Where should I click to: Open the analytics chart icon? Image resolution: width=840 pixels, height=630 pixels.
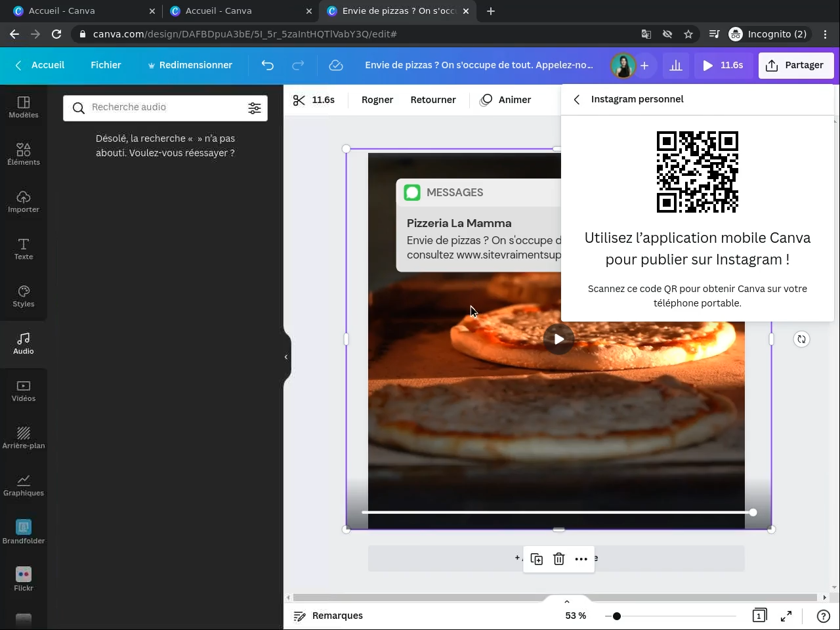pos(675,65)
